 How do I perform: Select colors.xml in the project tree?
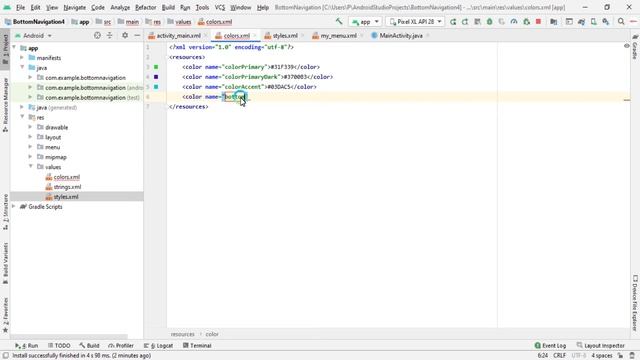(67, 177)
